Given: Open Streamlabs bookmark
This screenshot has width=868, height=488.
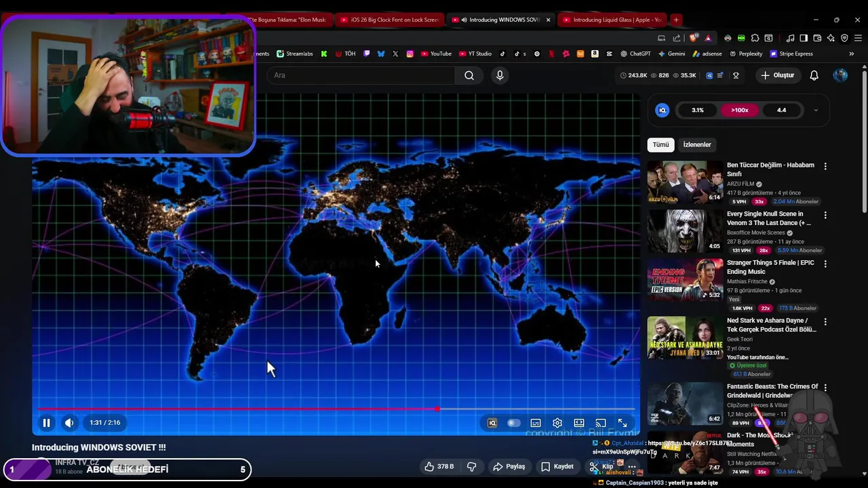Looking at the screenshot, I should (294, 54).
